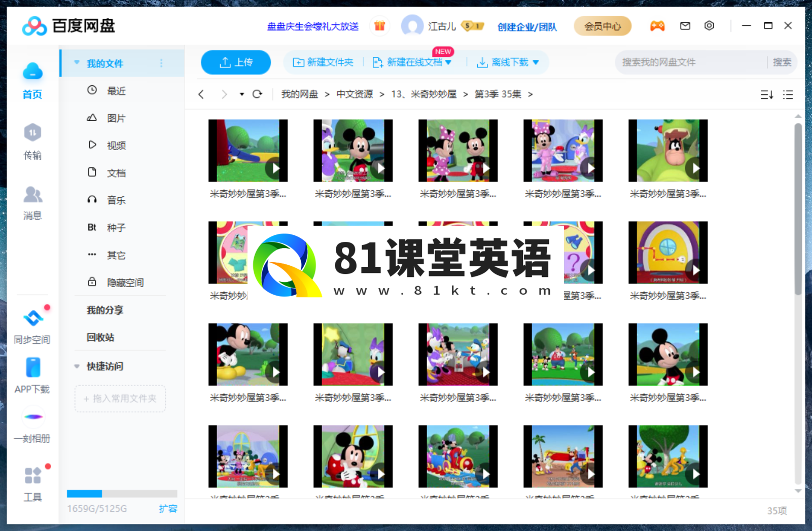
Task: Expand the 新建在线文档 dropdown
Action: 448,62
